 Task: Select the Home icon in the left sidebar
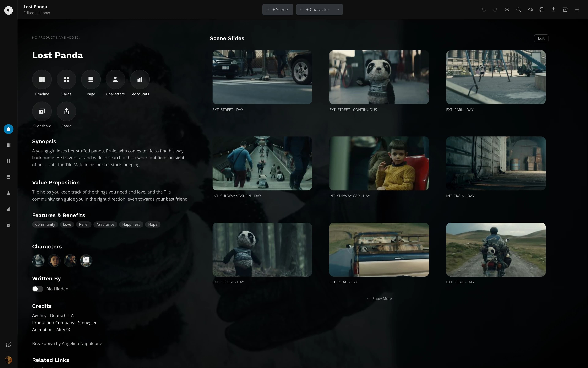(9, 129)
